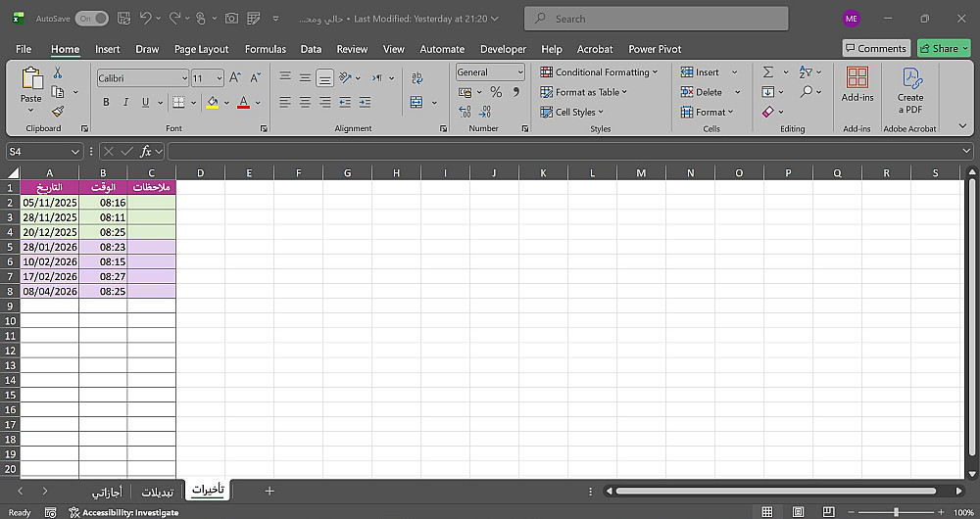980x519 pixels.
Task: Expand the Calibri font name dropdown
Action: coord(184,78)
